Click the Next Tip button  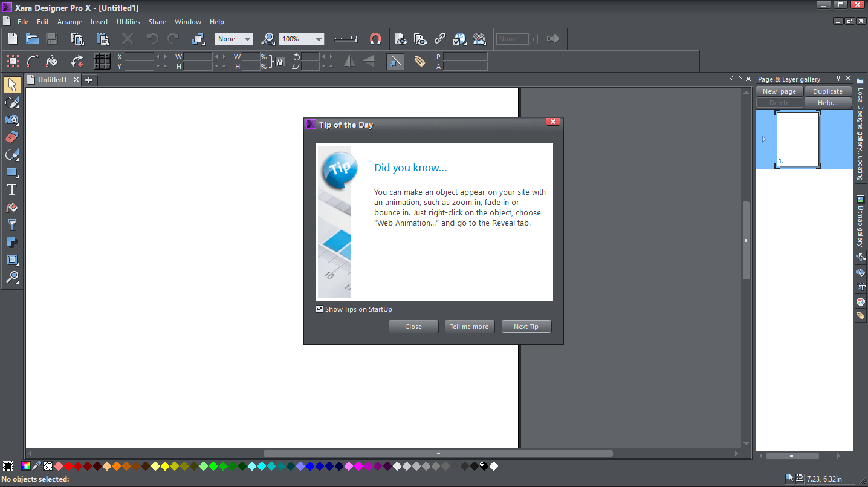point(526,327)
